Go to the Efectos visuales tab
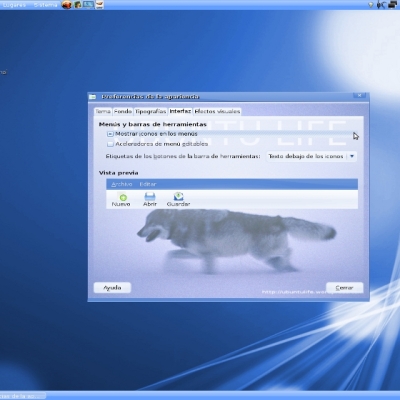Viewport: 400px width, 400px height. pyautogui.click(x=217, y=111)
